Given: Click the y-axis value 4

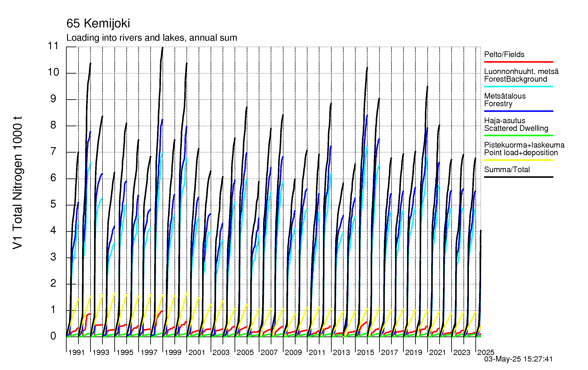Looking at the screenshot, I should [53, 230].
